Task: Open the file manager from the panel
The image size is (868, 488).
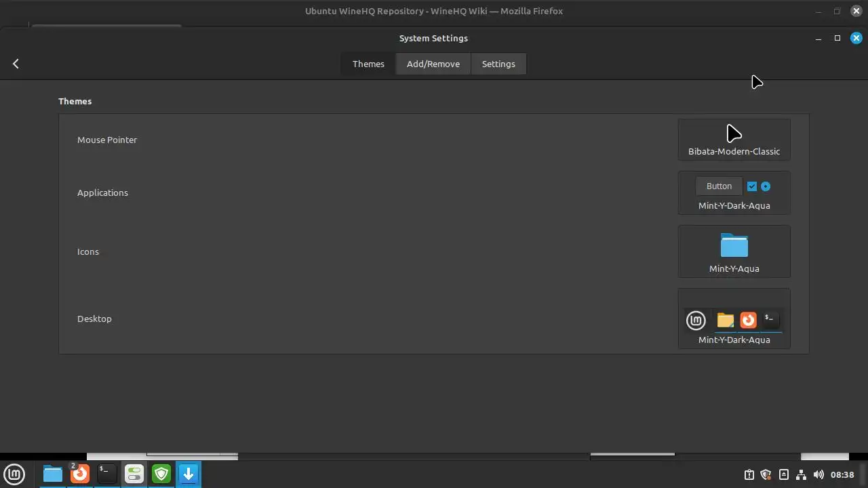Action: click(x=53, y=474)
